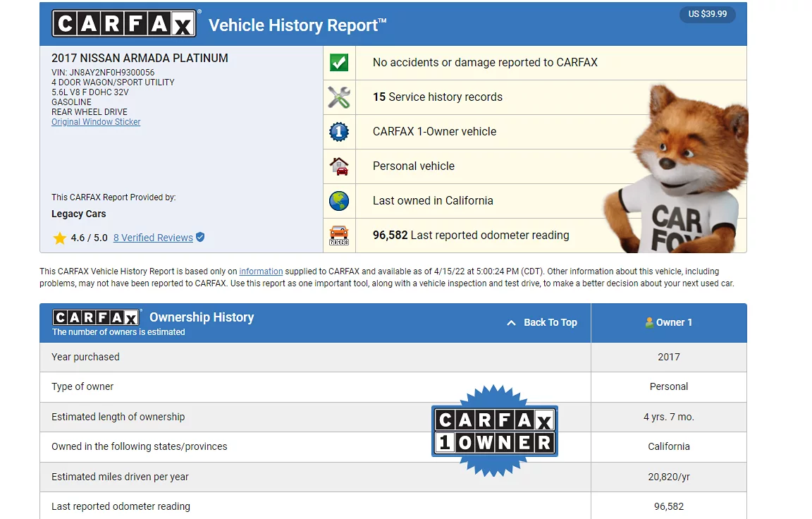This screenshot has height=519, width=812.
Task: Follow the 'information' link in disclaimer
Action: tap(261, 271)
